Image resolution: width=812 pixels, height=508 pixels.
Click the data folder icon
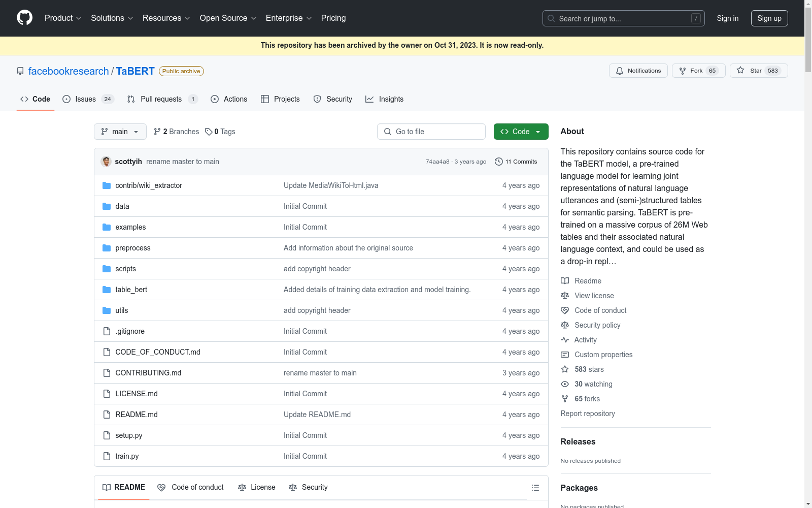pyautogui.click(x=107, y=206)
